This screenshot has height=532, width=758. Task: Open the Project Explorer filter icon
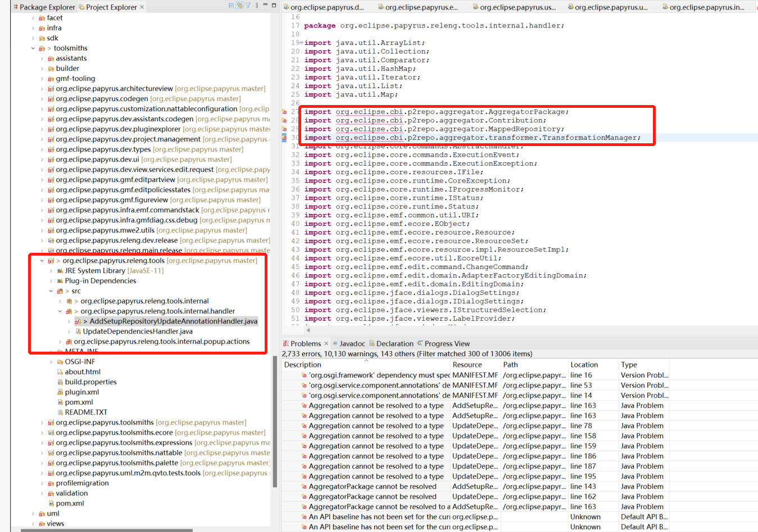[x=248, y=6]
